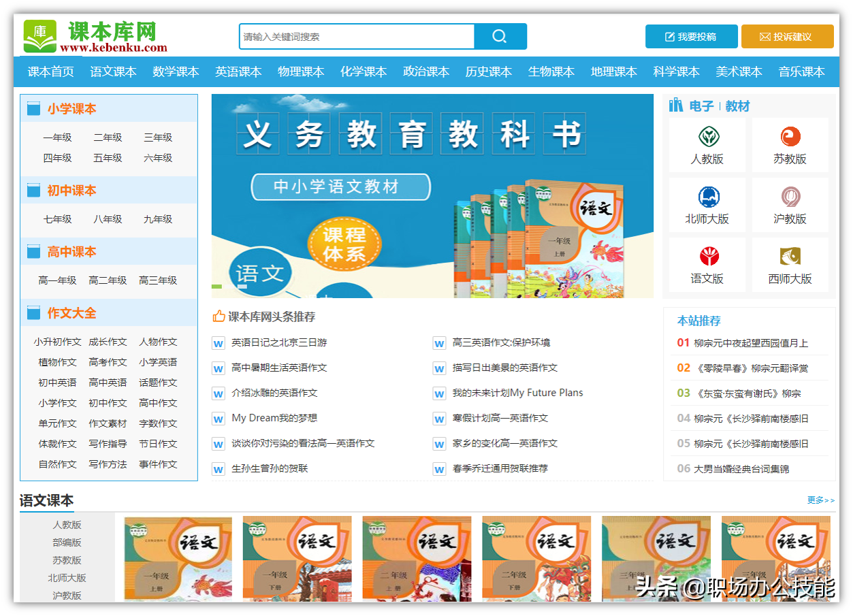Open the 二年级上册 语文 textbook cover
Image resolution: width=853 pixels, height=616 pixels.
417,558
